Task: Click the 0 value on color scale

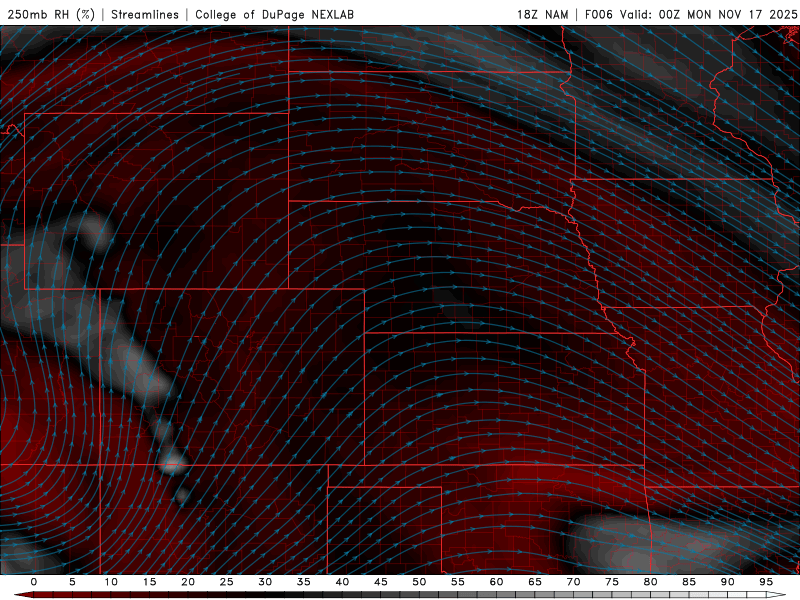Action: [x=34, y=582]
